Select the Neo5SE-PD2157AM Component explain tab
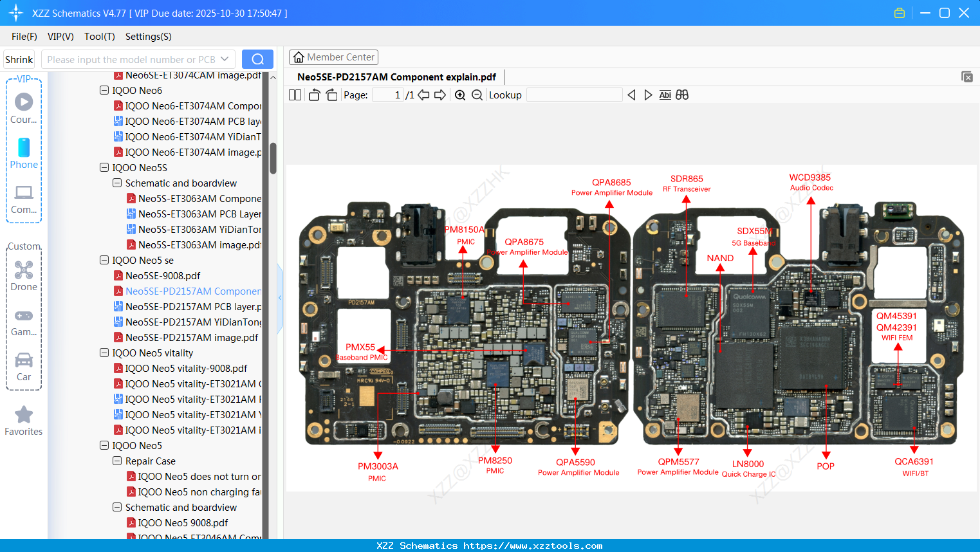The height and width of the screenshot is (552, 980). pyautogui.click(x=396, y=77)
